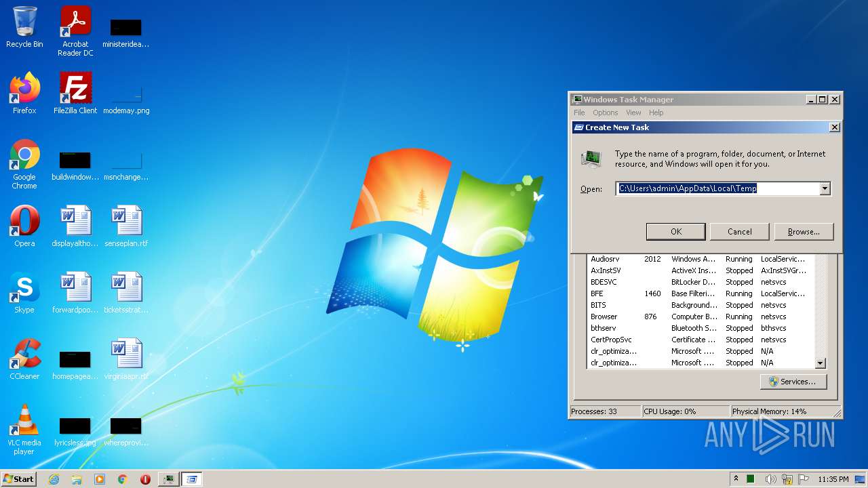Screen dimensions: 868x488
Task: Click Cancel in Create New Task
Action: coord(740,232)
